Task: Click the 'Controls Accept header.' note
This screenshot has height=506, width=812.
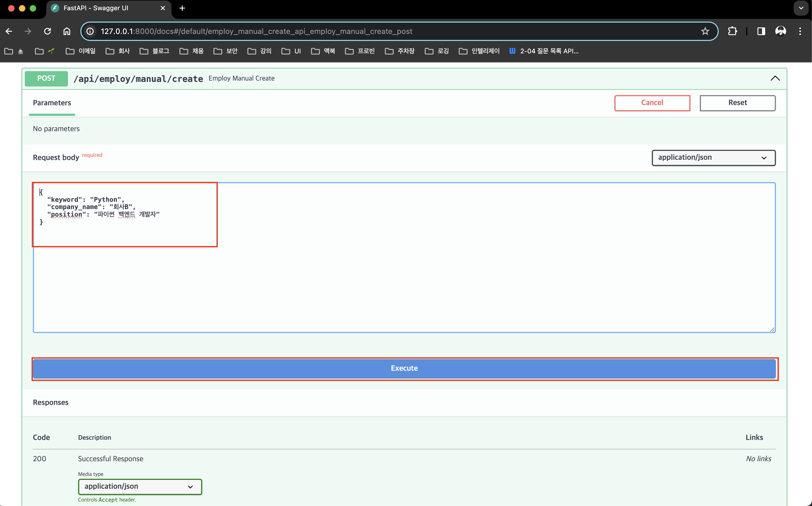Action: click(107, 500)
